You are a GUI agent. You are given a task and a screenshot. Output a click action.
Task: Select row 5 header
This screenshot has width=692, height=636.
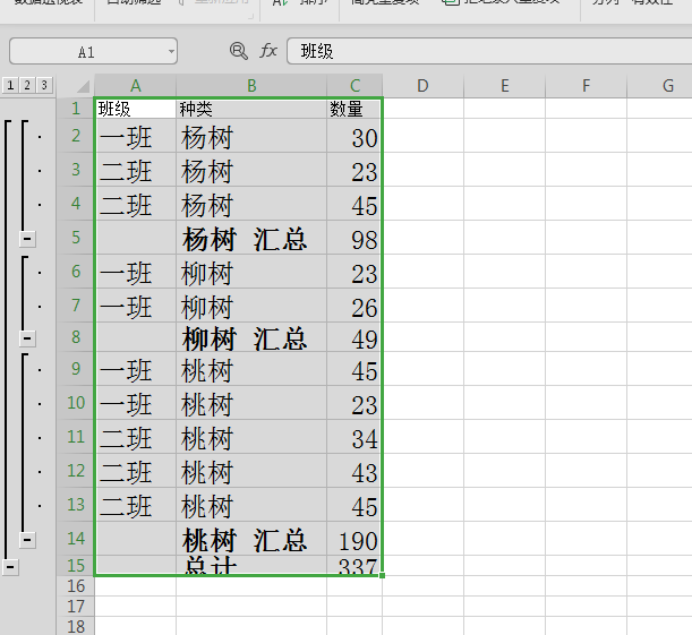point(75,237)
